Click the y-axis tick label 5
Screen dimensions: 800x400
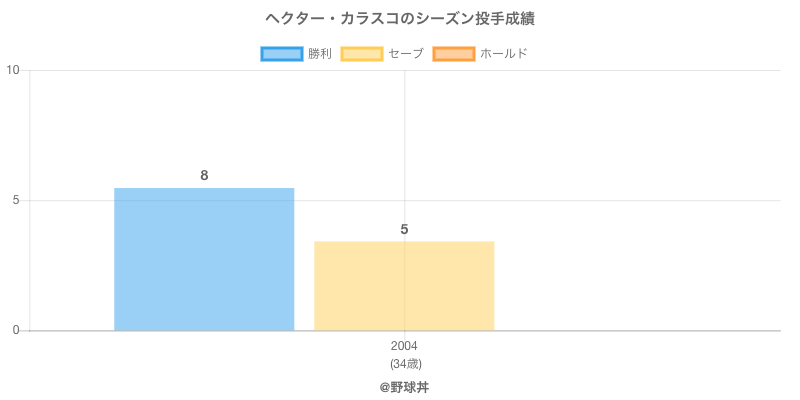click(x=16, y=200)
